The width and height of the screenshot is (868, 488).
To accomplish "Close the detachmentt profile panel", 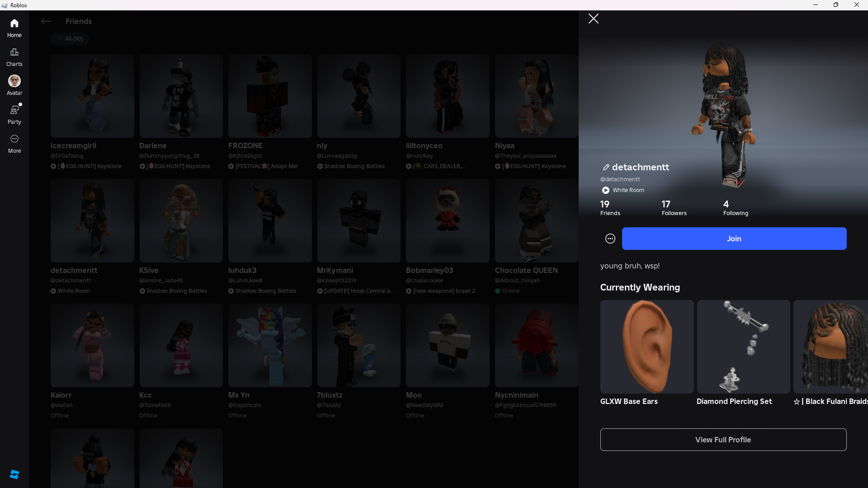I will coord(593,19).
